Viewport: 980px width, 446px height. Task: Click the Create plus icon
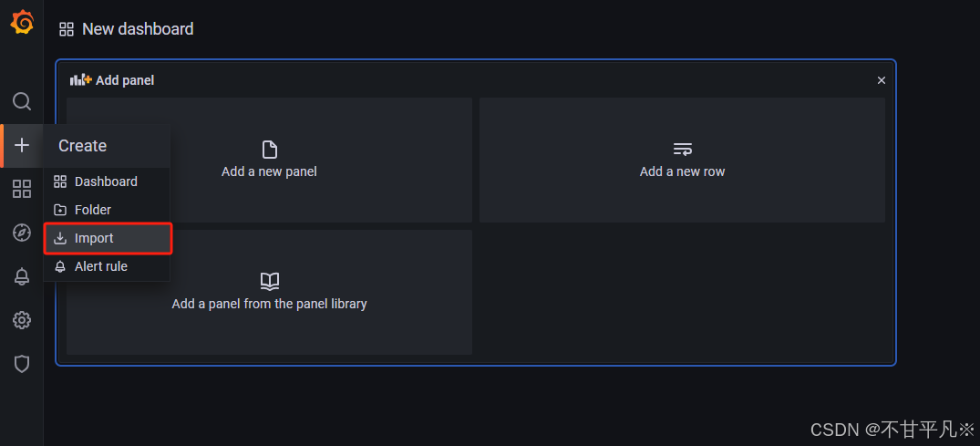click(x=22, y=145)
